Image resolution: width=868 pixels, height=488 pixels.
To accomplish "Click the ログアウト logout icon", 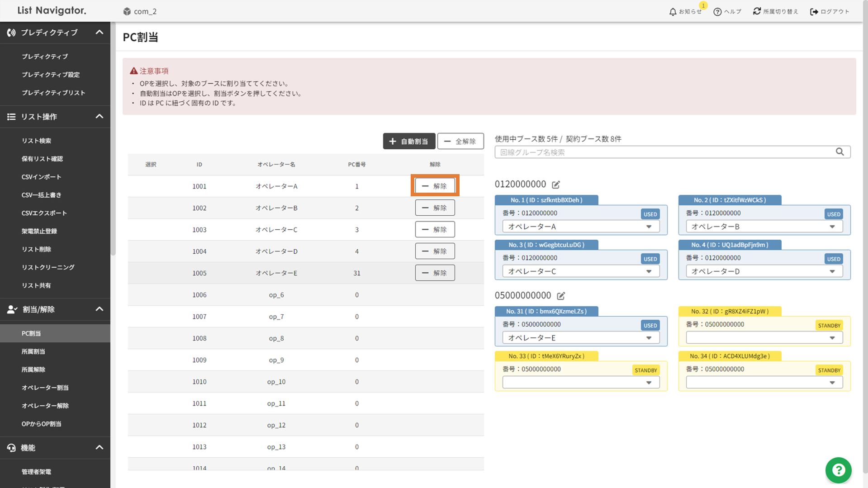I will (814, 12).
